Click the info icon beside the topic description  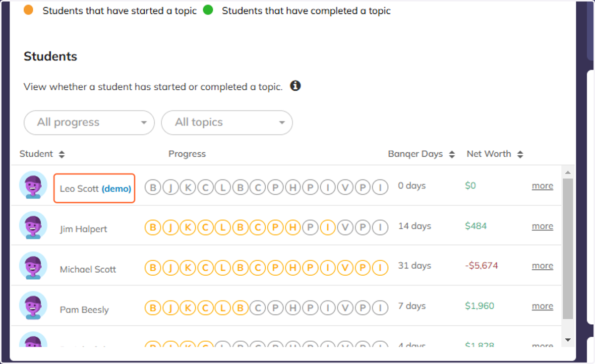point(296,86)
